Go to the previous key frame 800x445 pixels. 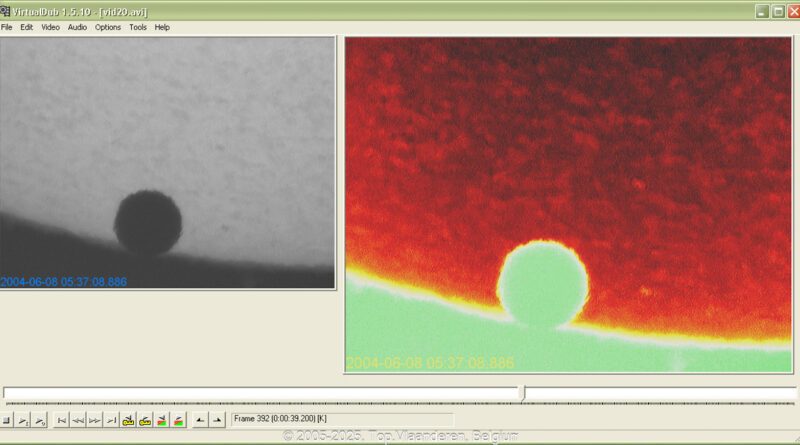128,421
